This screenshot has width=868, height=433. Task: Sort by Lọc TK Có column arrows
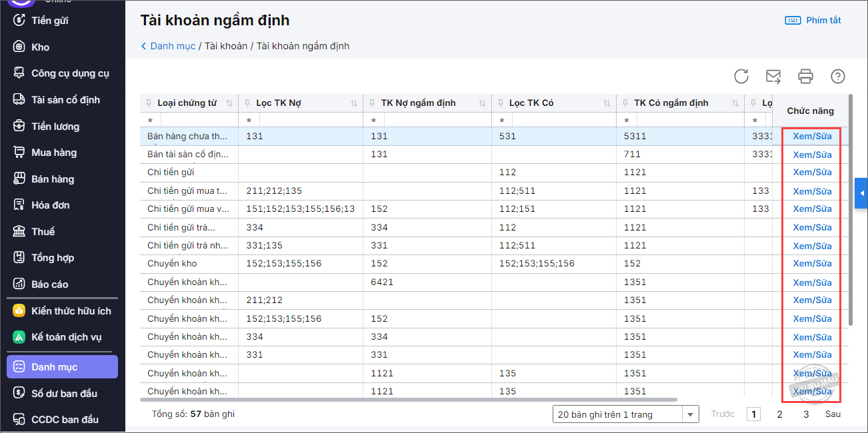click(x=607, y=103)
